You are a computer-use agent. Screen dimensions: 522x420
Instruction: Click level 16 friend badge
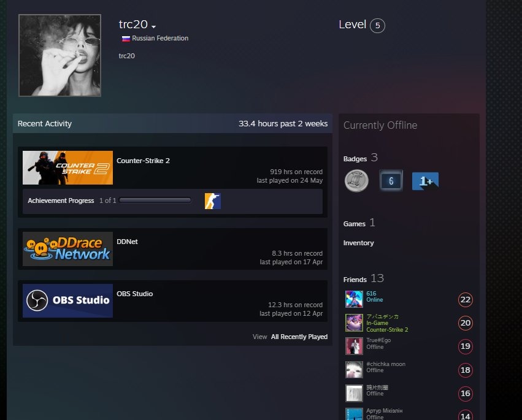tap(465, 394)
